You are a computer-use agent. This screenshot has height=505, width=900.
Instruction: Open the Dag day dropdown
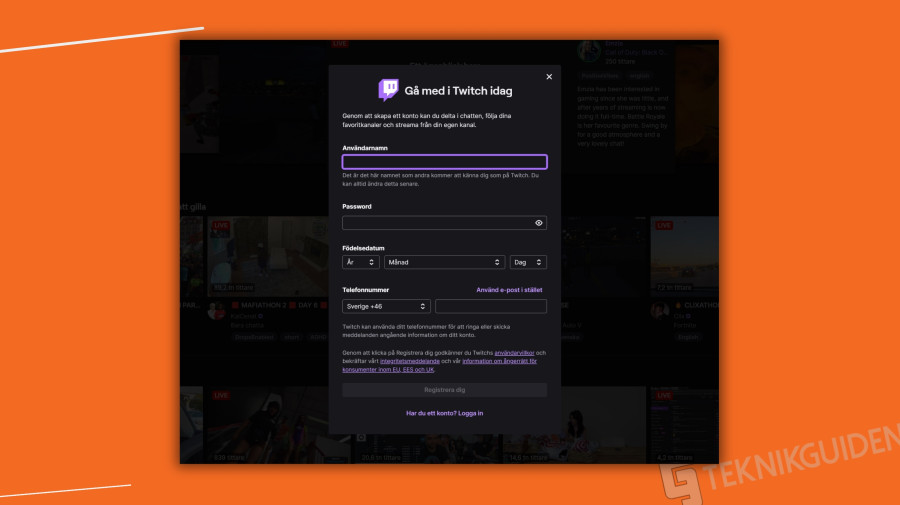coord(528,262)
